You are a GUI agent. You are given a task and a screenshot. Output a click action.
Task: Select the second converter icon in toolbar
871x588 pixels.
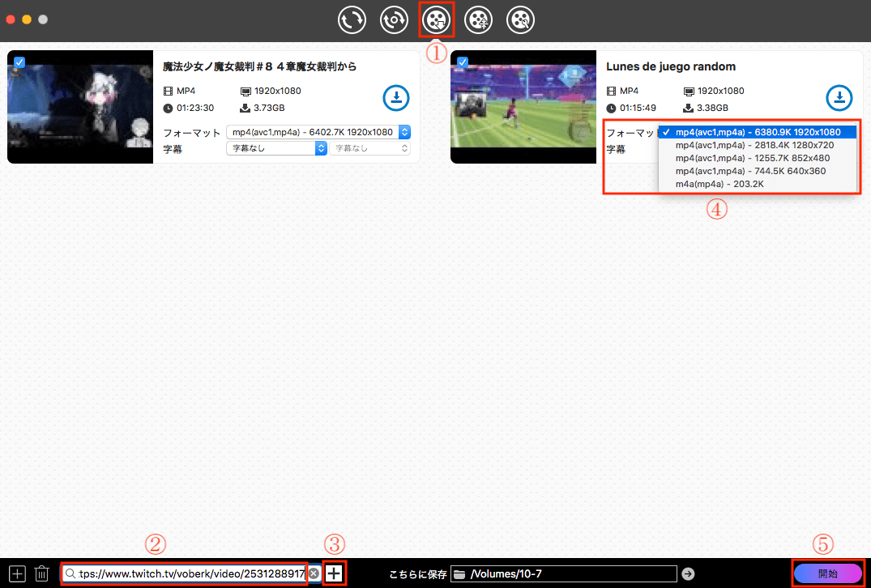tap(395, 20)
